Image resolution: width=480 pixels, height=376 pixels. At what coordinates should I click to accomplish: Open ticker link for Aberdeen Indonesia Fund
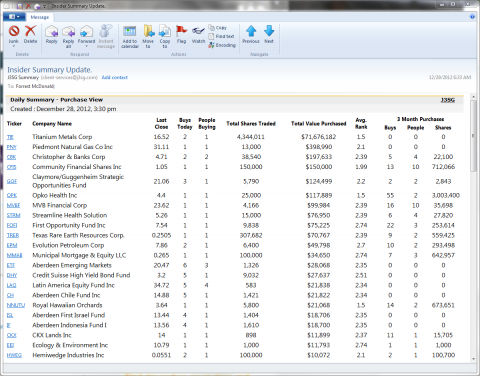click(9, 325)
